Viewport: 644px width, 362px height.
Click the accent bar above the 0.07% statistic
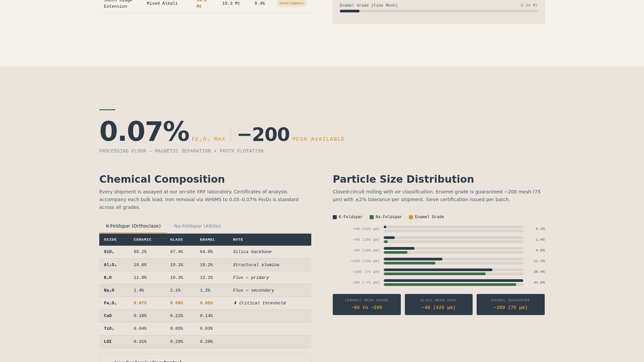click(x=107, y=110)
